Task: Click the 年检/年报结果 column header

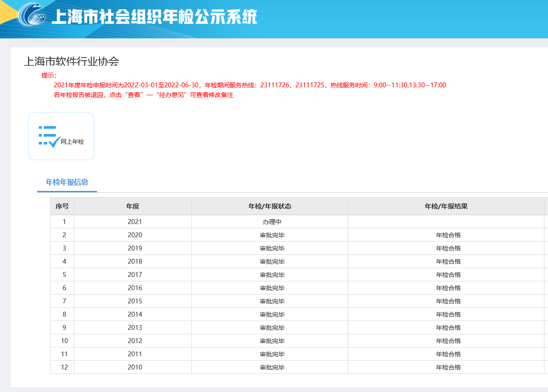Action: pos(446,206)
